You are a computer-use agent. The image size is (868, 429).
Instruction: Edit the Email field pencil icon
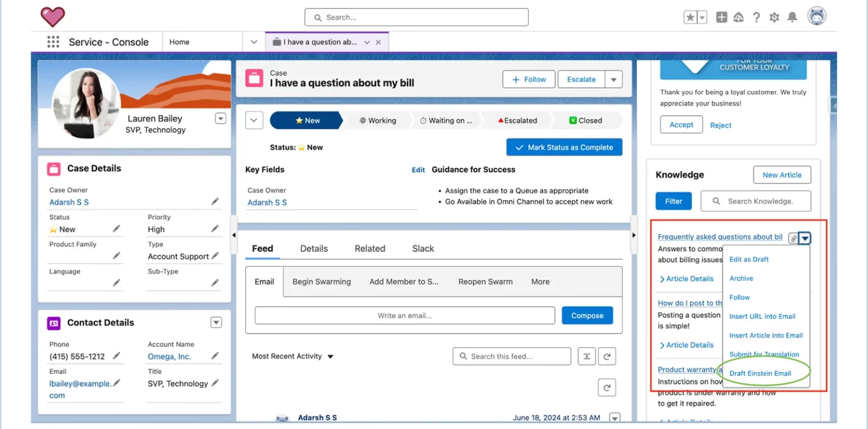pyautogui.click(x=116, y=383)
